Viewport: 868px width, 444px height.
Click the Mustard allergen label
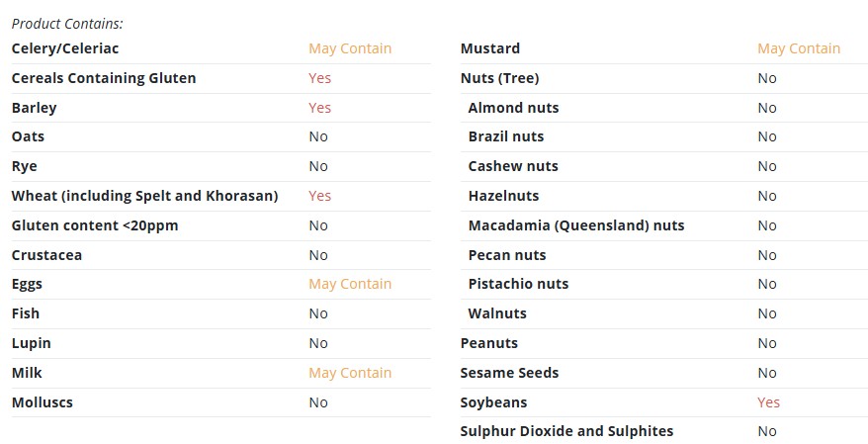(490, 48)
